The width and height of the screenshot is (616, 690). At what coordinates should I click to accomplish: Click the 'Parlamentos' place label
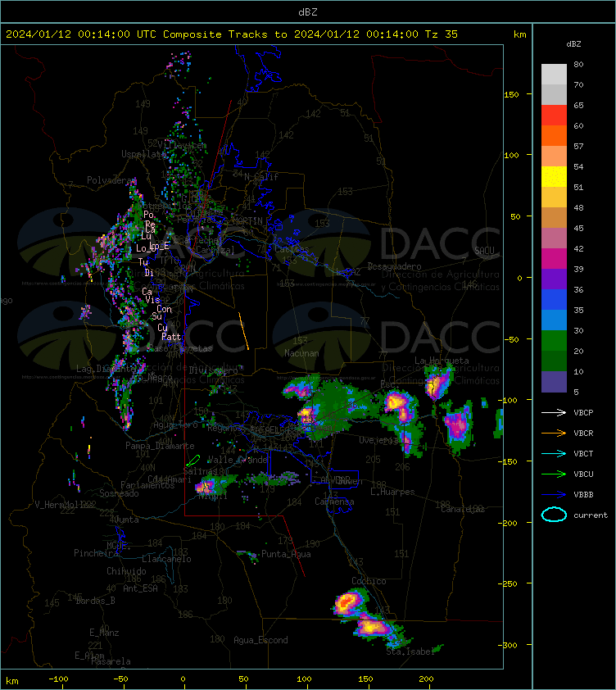(147, 485)
